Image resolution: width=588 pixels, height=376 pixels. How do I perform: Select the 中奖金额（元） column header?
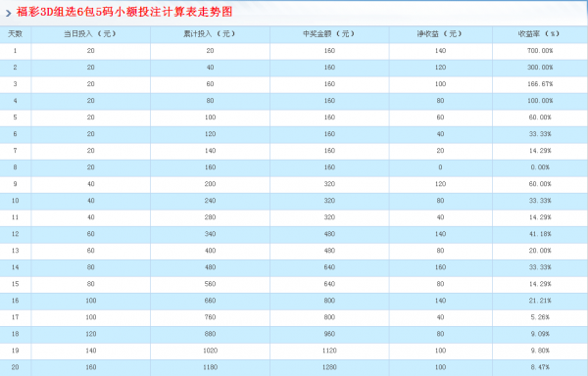[x=329, y=34]
